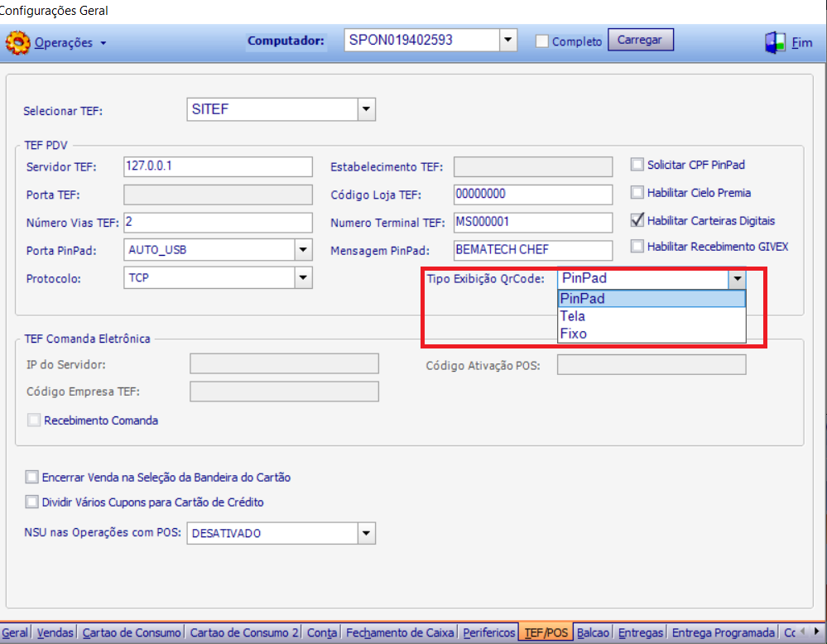
Task: Switch to the Perifericos tab
Action: coord(489,632)
